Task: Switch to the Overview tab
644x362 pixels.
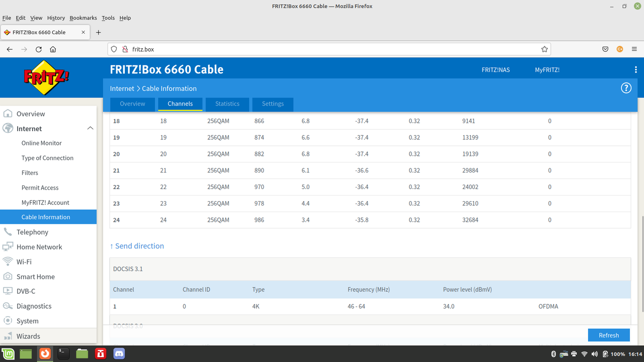Action: point(132,104)
